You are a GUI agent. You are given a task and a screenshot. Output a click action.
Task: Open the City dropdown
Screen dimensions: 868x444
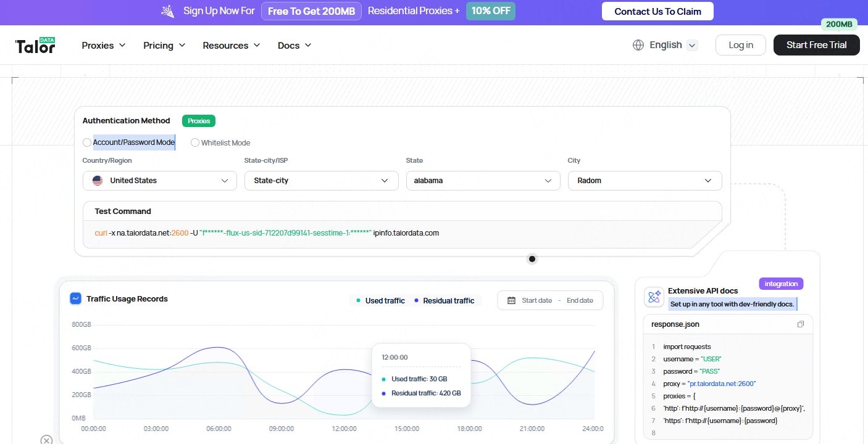[x=645, y=181]
